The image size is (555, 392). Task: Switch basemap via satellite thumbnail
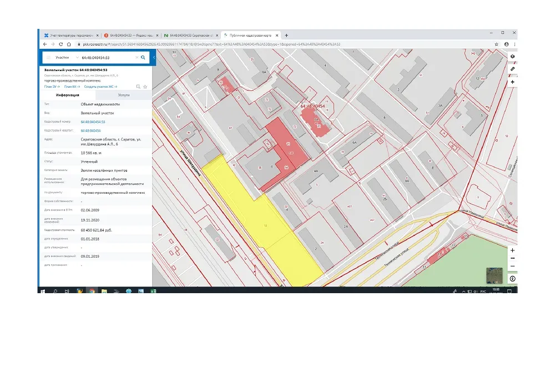pos(494,275)
